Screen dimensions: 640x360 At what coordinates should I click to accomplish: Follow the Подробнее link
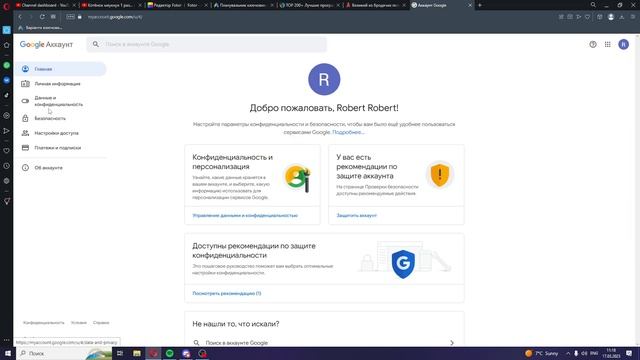click(348, 132)
